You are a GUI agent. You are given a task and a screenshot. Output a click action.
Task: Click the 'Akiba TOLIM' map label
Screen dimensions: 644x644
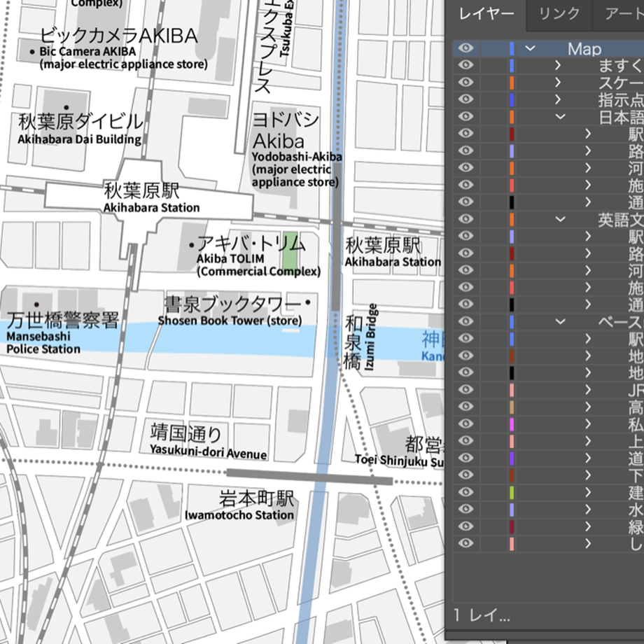230,258
